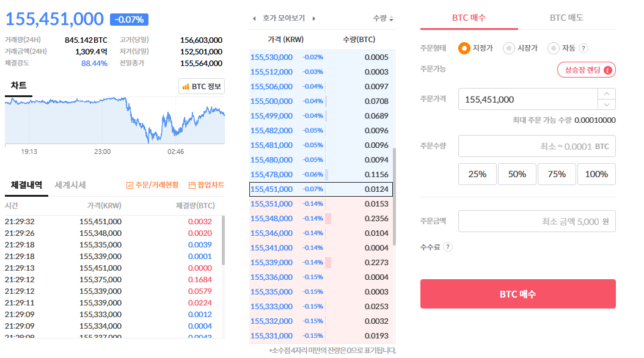
Task: Click trade row at 21:29:26
Action: click(x=113, y=233)
